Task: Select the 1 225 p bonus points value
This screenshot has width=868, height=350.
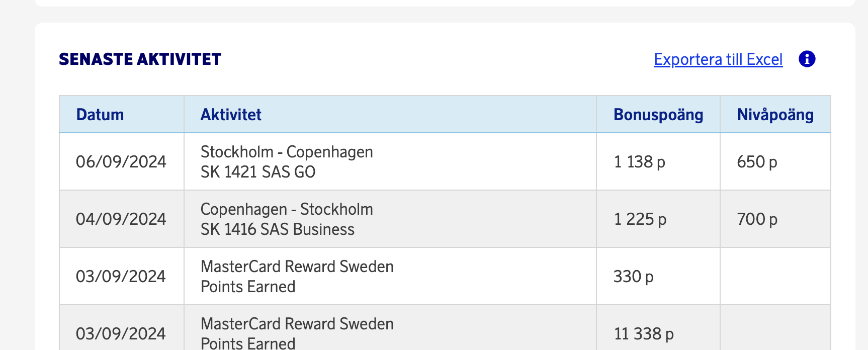Action: point(640,219)
